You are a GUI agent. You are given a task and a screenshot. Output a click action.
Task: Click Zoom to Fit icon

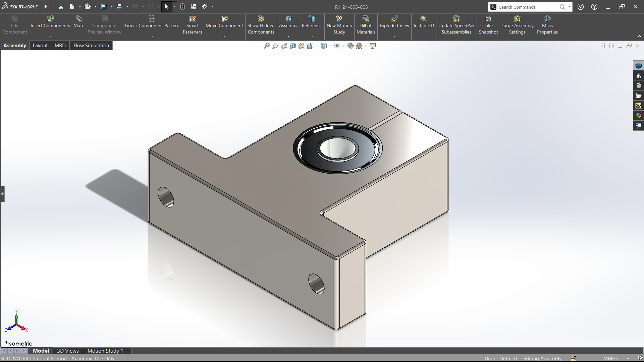click(267, 46)
